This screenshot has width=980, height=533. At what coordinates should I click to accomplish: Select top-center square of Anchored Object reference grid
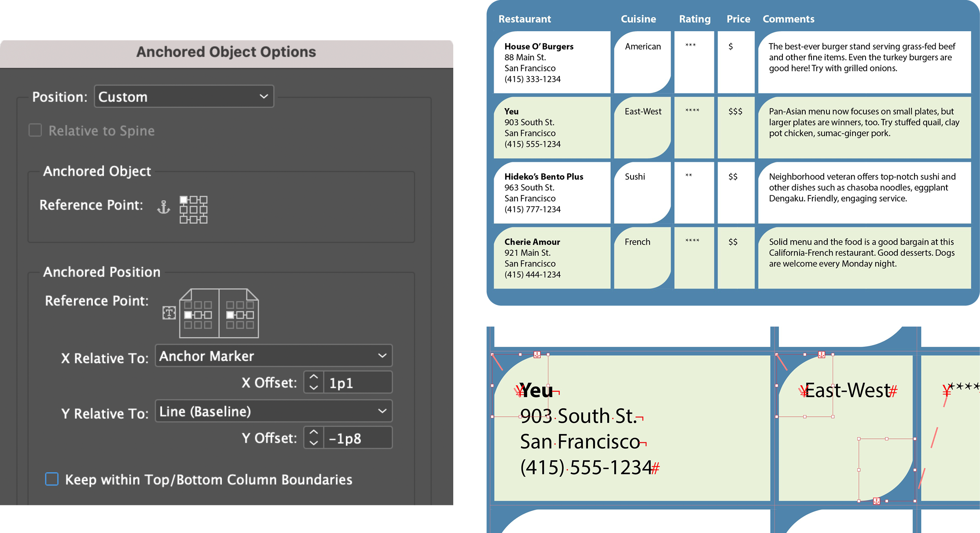[194, 200]
